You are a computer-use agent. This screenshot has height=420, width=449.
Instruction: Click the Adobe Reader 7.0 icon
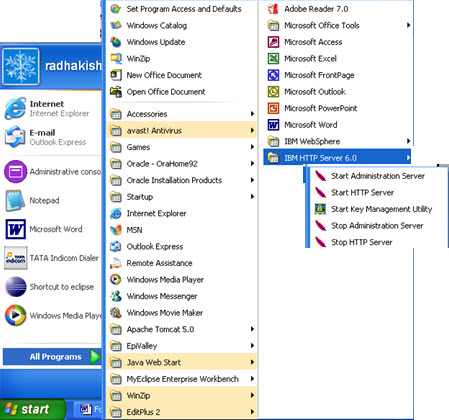pos(273,9)
